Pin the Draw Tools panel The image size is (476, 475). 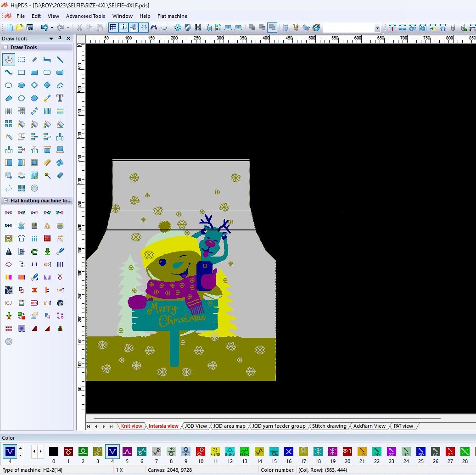(60, 39)
